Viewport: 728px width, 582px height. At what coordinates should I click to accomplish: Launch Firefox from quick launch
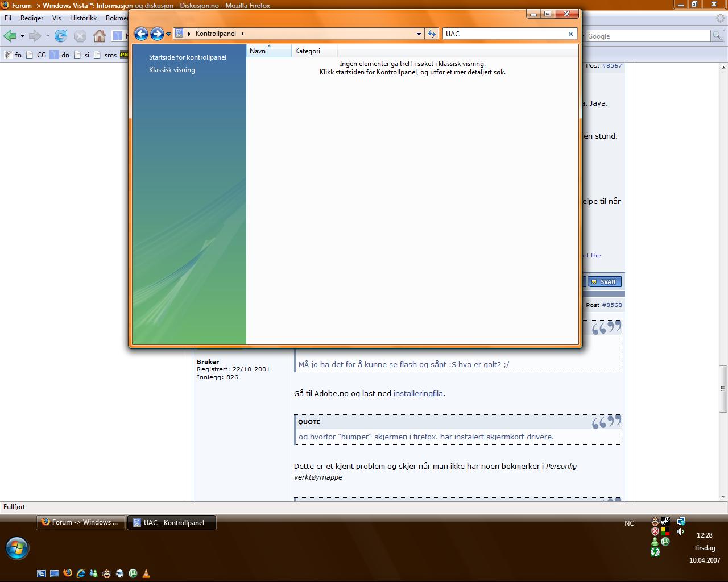pos(68,573)
